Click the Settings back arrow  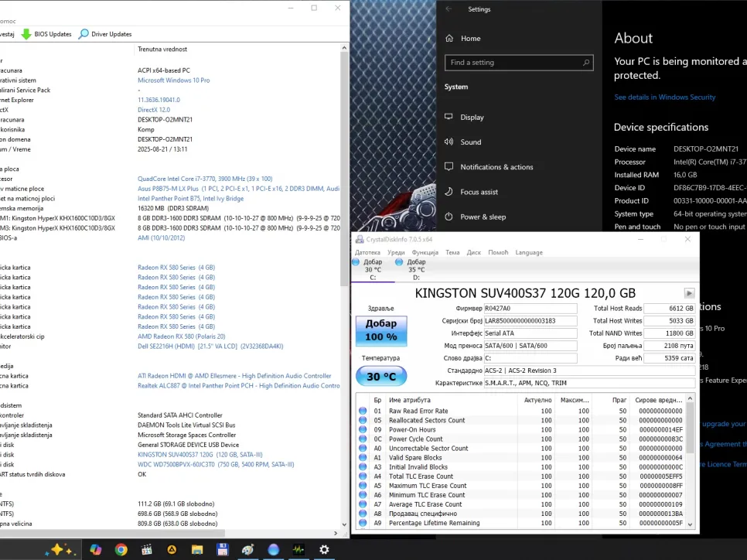(x=450, y=9)
